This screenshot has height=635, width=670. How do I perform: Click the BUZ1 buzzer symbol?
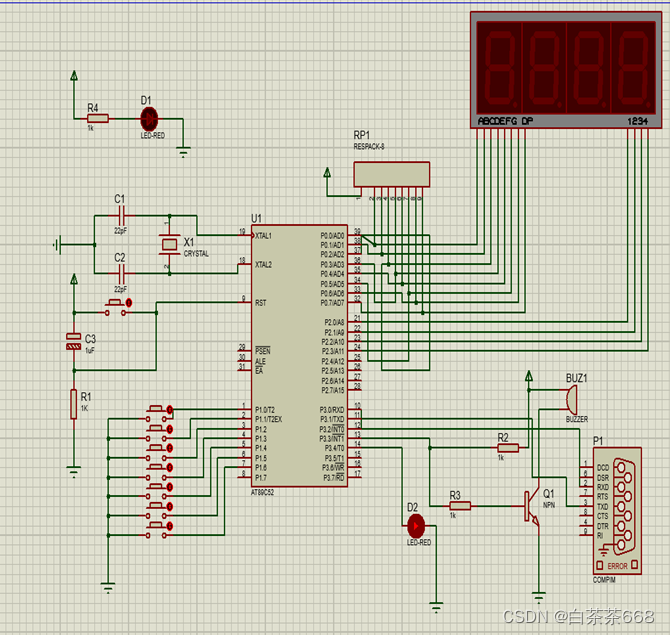568,400
